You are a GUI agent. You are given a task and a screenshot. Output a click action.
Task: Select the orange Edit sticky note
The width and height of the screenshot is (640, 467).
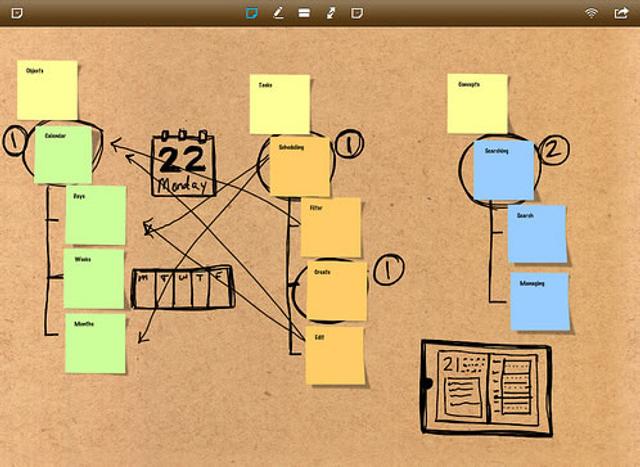point(335,356)
